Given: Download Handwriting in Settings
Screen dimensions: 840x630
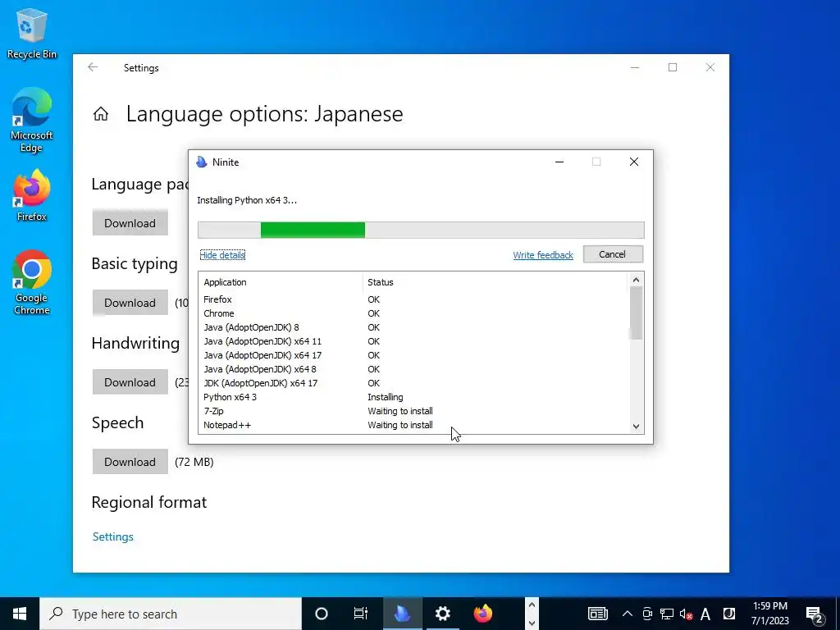Looking at the screenshot, I should coord(130,382).
